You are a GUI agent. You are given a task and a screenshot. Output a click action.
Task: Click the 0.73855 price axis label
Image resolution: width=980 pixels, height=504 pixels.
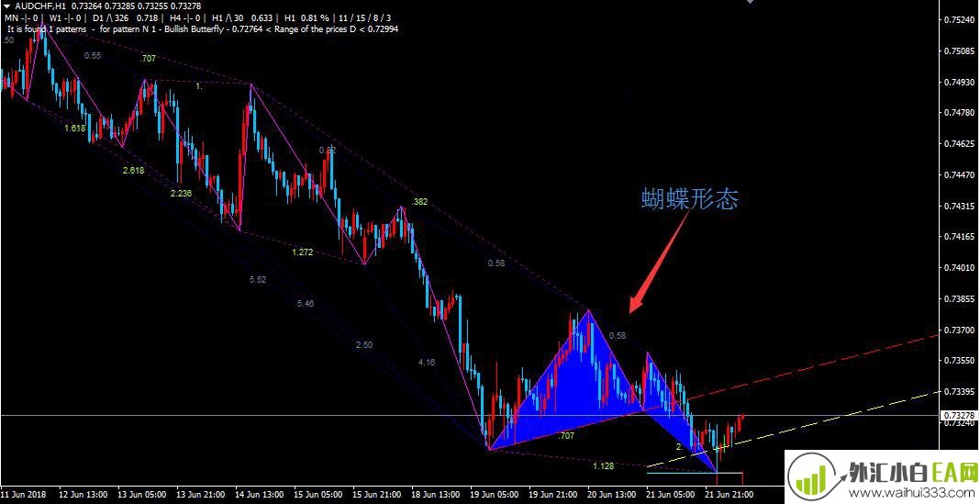tap(959, 298)
